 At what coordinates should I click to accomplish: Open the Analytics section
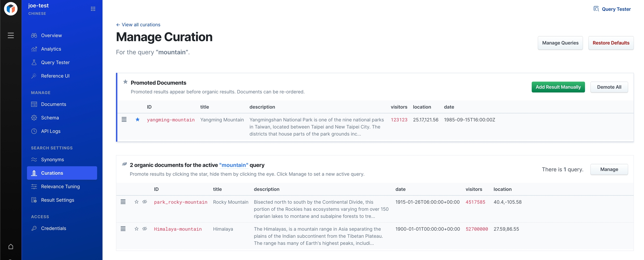(51, 49)
